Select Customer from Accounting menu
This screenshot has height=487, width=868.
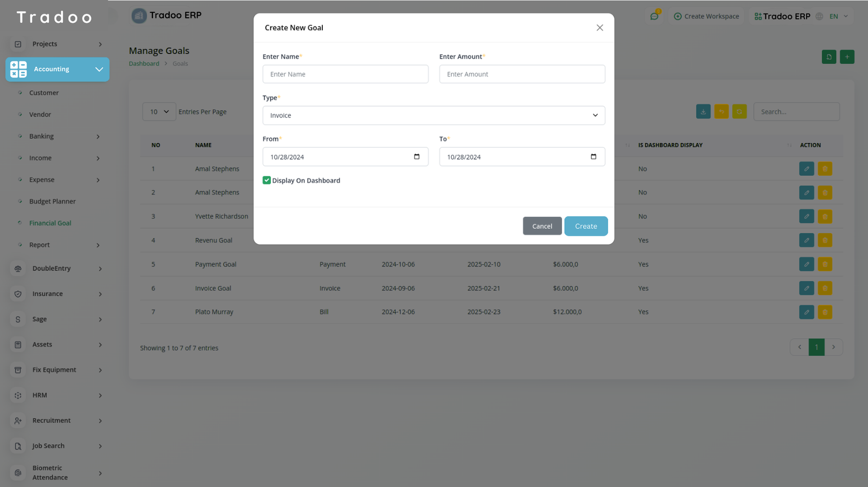tap(44, 93)
